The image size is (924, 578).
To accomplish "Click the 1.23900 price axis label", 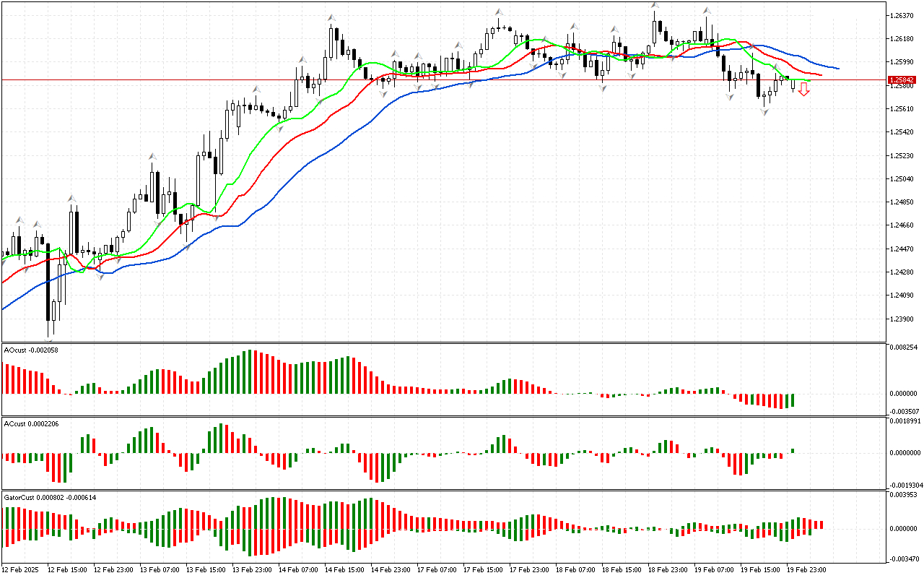I will pyautogui.click(x=902, y=319).
